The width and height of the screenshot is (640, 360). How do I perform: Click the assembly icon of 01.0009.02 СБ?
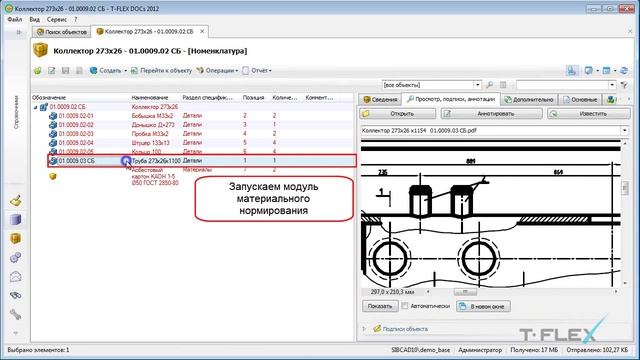click(x=44, y=107)
